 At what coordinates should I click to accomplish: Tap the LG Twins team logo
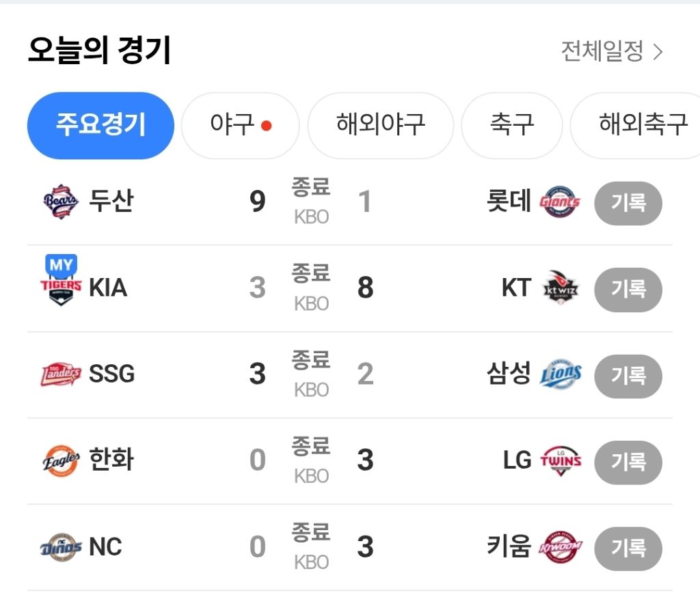560,460
